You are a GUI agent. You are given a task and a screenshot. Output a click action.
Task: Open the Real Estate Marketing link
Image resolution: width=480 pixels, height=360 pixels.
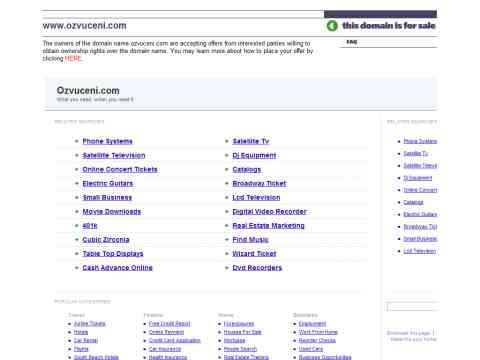268,226
